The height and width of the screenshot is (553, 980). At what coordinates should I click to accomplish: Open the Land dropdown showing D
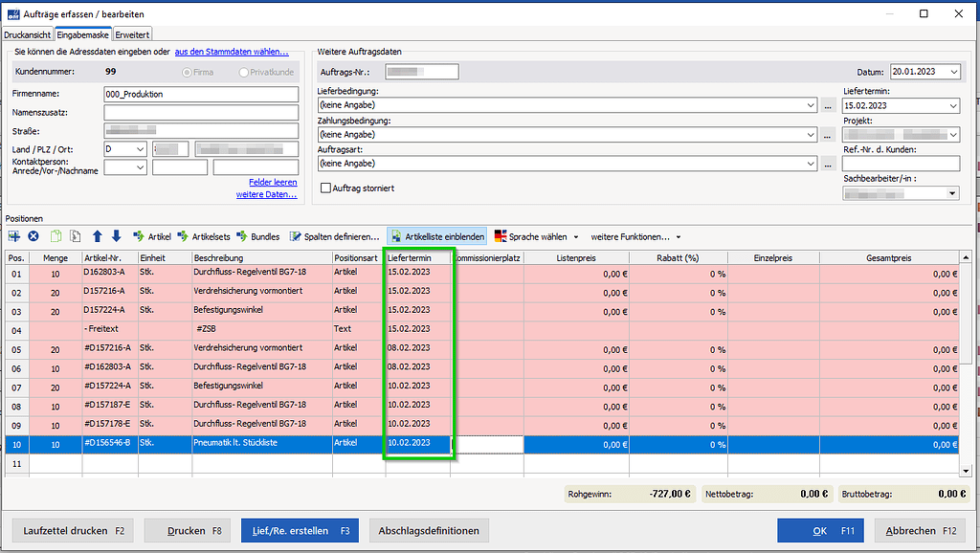click(140, 149)
